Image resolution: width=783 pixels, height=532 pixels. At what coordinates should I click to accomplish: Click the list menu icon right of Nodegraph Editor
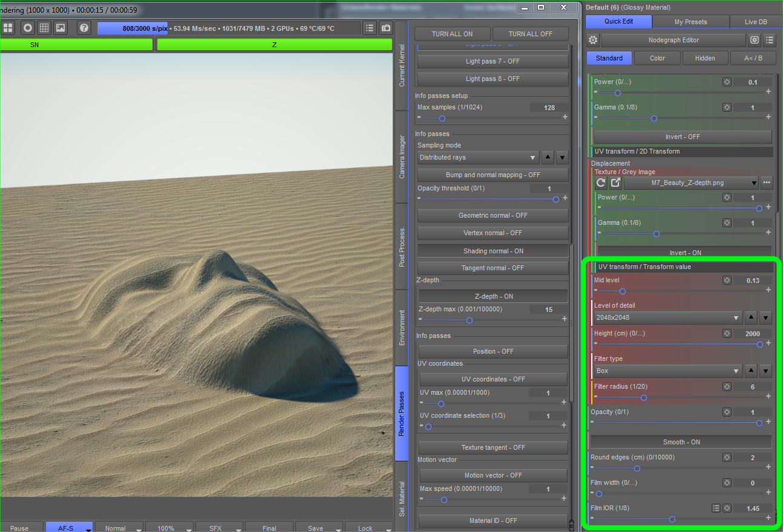point(769,40)
